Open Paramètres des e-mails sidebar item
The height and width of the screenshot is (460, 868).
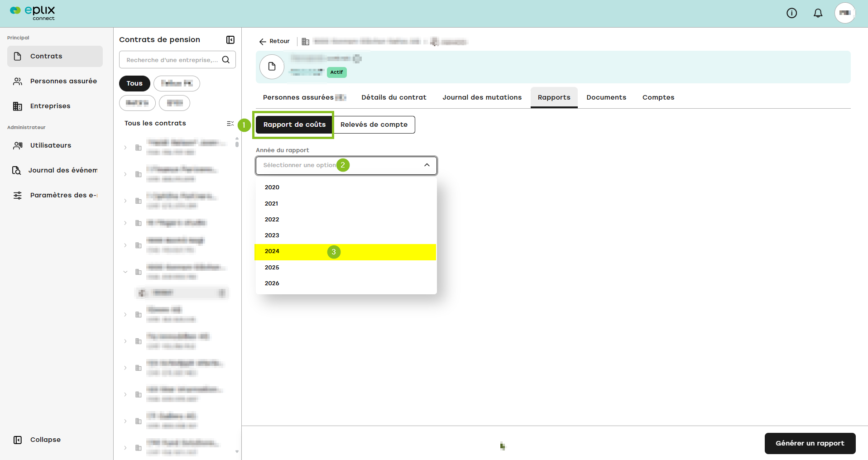(55, 195)
